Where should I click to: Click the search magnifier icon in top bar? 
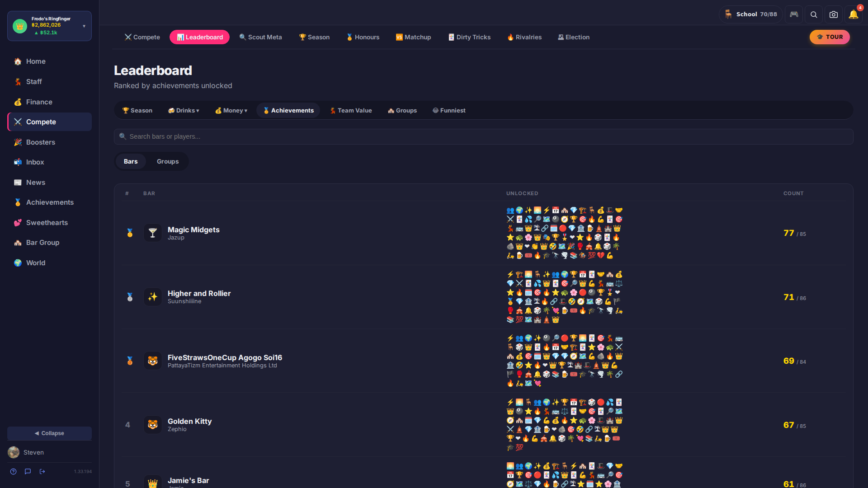(814, 14)
